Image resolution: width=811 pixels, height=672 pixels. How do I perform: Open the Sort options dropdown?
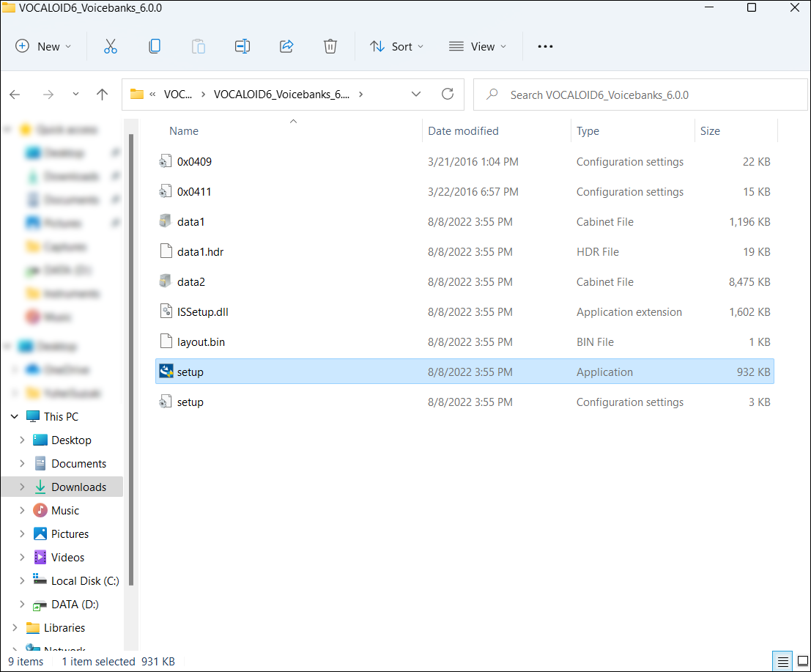click(x=397, y=46)
